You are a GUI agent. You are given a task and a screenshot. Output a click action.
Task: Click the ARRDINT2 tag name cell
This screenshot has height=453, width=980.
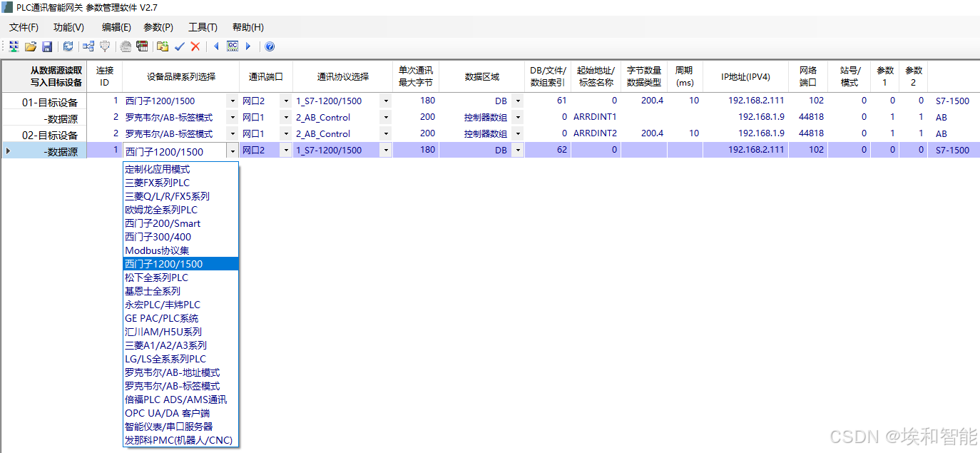coord(595,133)
